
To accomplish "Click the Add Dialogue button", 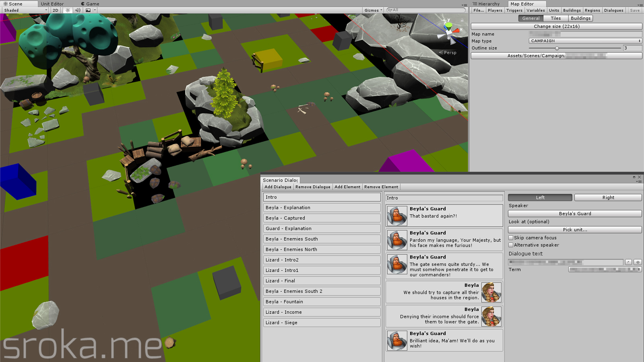I will tap(278, 187).
